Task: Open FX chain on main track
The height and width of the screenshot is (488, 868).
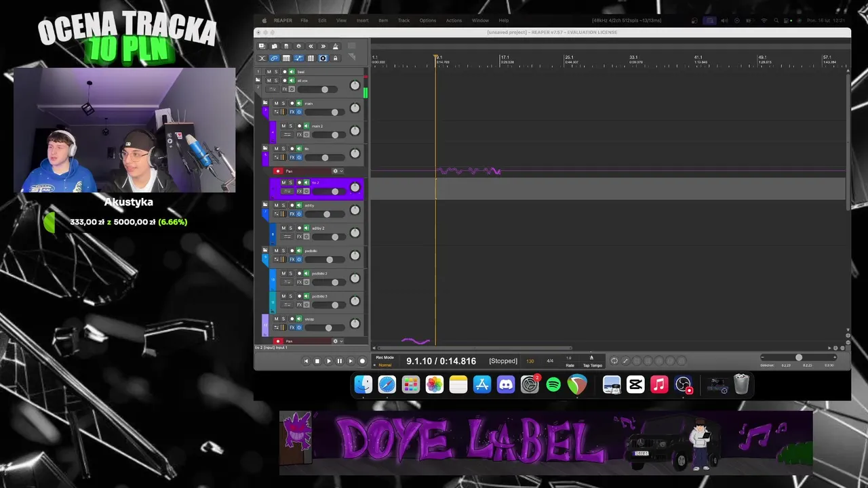Action: point(292,112)
